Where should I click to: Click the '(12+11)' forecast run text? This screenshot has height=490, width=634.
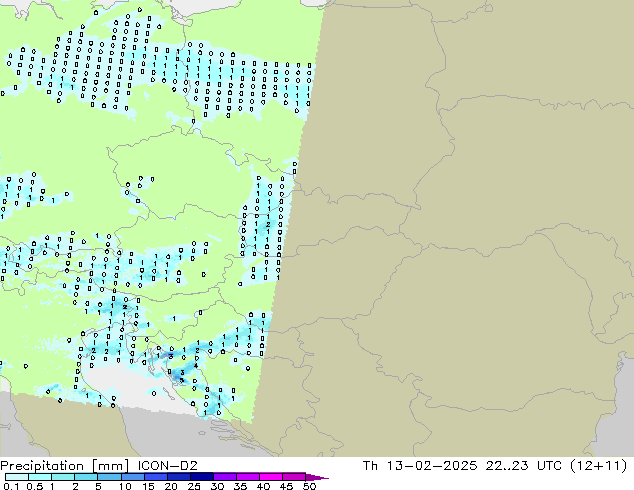point(598,466)
